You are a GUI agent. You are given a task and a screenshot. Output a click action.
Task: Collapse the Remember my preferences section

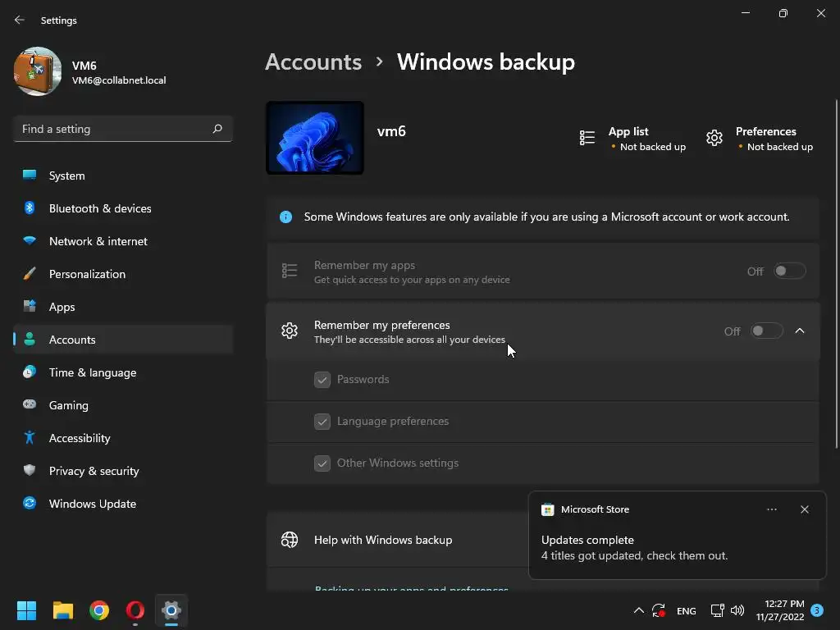pyautogui.click(x=800, y=331)
